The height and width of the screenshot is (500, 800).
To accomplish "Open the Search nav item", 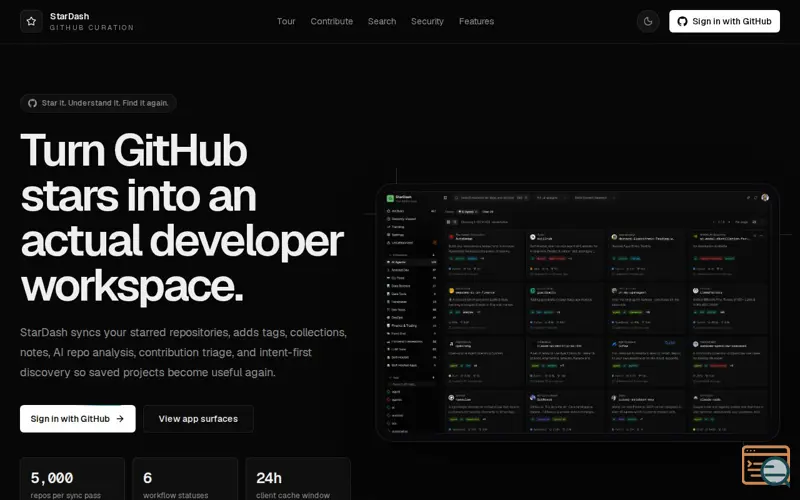I will click(382, 21).
